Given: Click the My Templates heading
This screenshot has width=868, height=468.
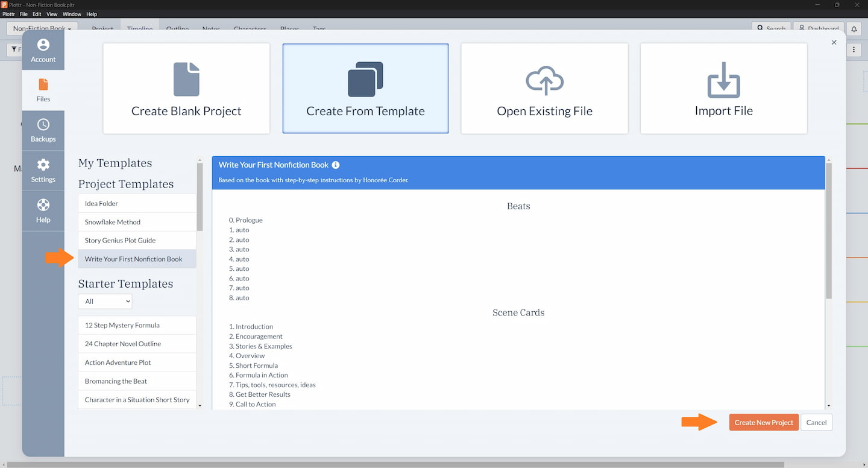Looking at the screenshot, I should [115, 163].
